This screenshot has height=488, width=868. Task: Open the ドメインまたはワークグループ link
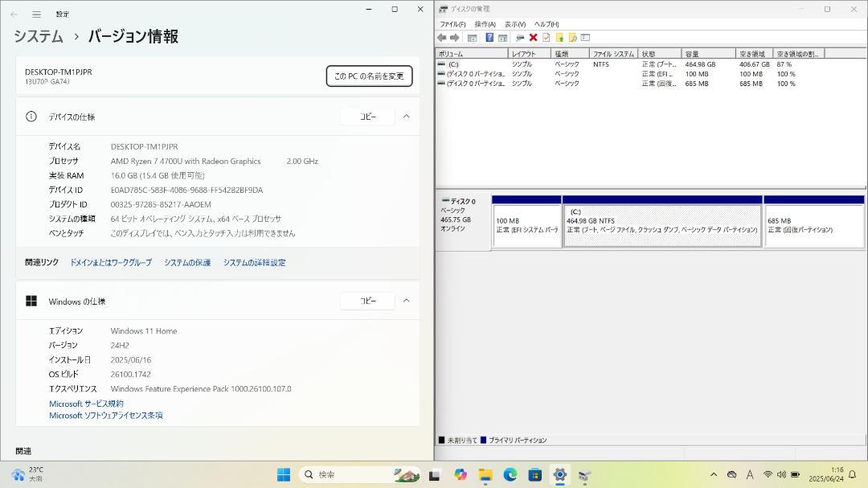coord(111,263)
